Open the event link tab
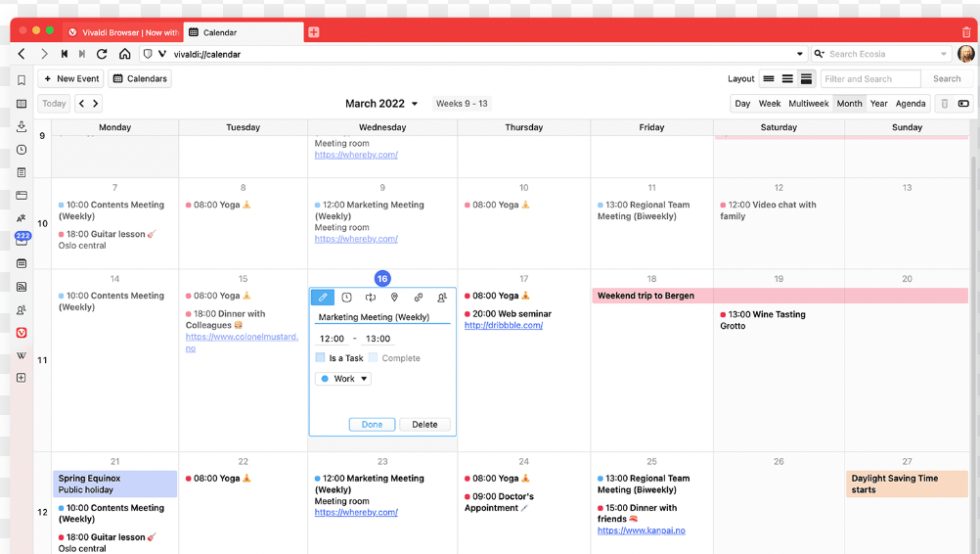980x554 pixels. 419,298
